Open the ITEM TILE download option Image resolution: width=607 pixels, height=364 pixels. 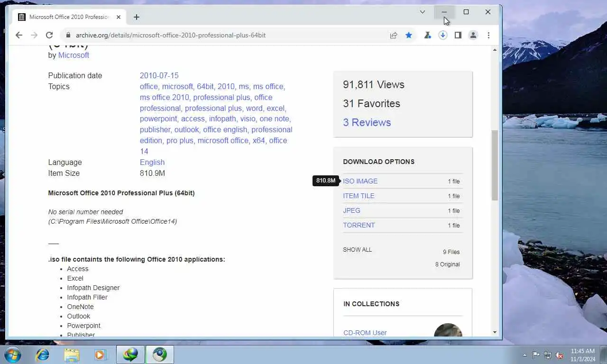pos(359,196)
